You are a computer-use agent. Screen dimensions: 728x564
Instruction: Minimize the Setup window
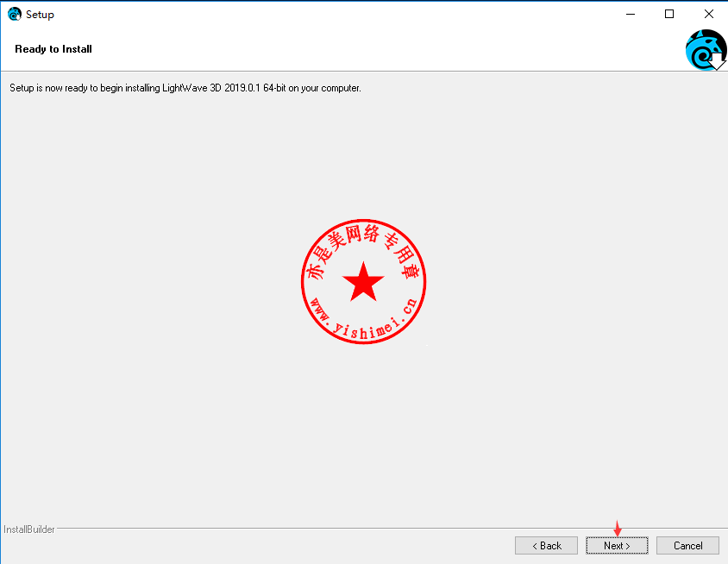(x=630, y=15)
